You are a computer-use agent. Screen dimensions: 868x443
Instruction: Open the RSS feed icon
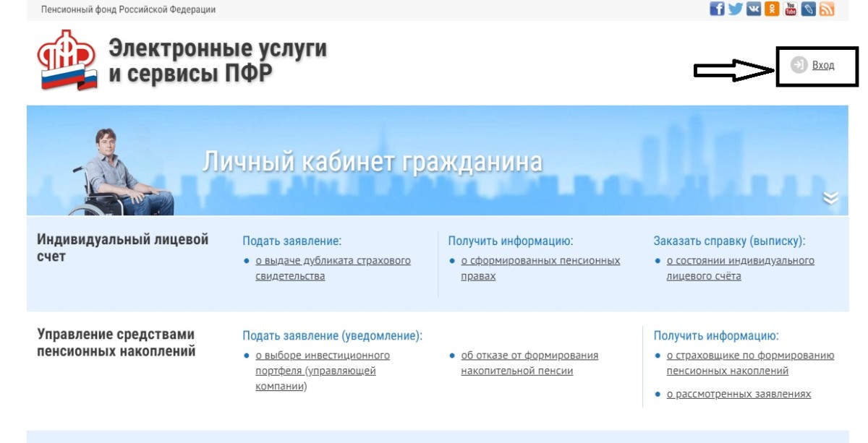point(827,9)
